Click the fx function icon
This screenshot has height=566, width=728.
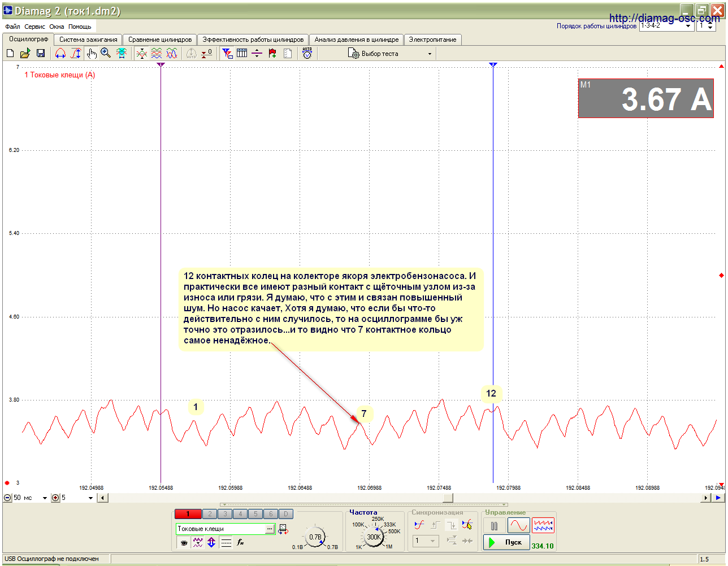[240, 542]
